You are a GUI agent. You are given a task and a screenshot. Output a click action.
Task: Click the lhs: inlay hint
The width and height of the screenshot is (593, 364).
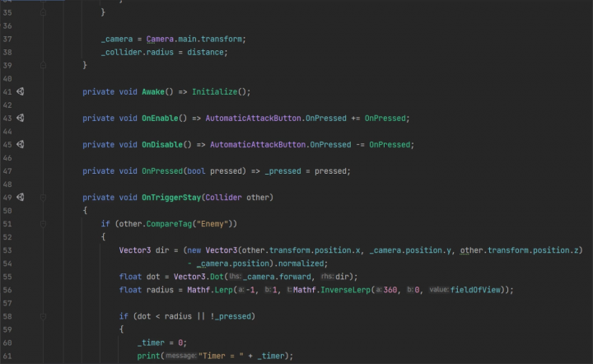(236, 277)
